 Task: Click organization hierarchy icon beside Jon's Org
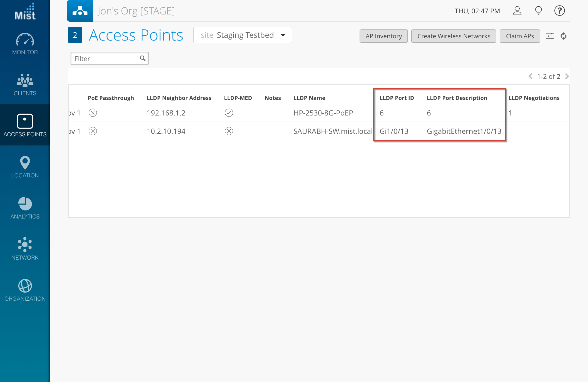tap(80, 11)
